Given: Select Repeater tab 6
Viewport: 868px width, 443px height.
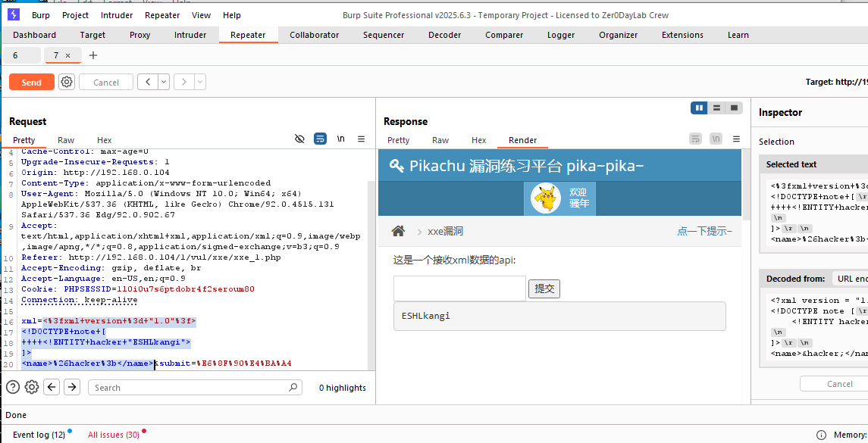Looking at the screenshot, I should pyautogui.click(x=21, y=55).
